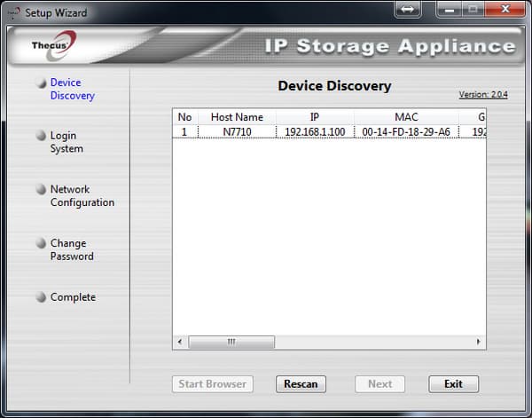Go to the Change Password step
This screenshot has height=418, width=532.
pyautogui.click(x=72, y=249)
